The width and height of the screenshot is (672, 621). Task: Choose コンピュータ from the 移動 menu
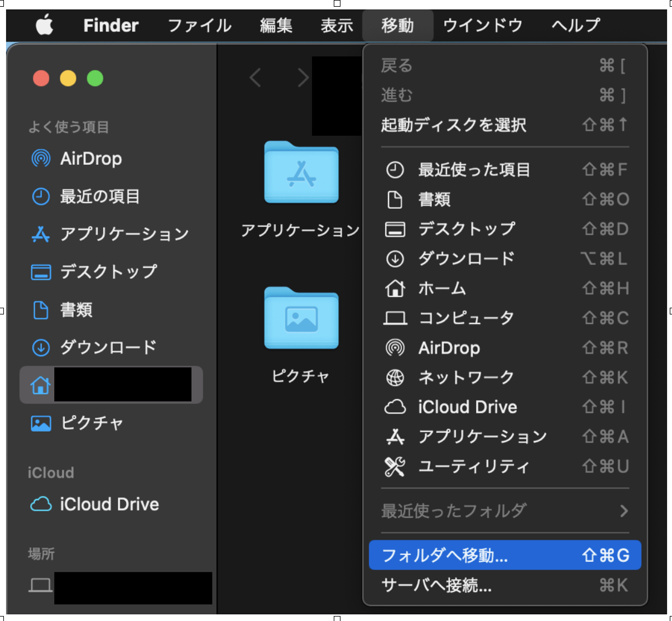[x=505, y=318]
